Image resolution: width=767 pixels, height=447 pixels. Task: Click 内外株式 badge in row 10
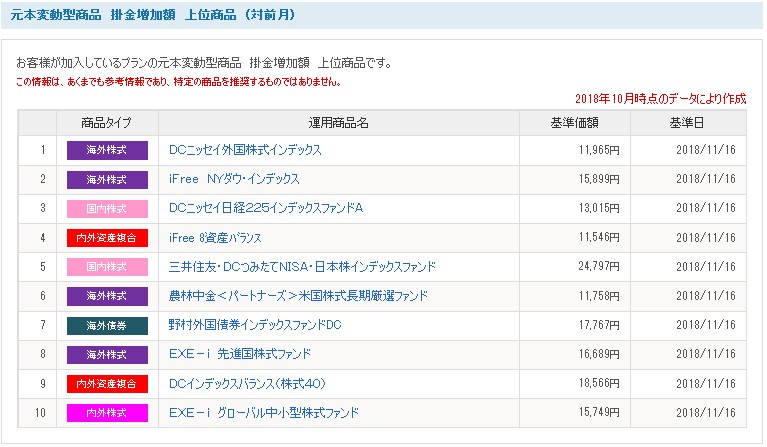point(107,413)
